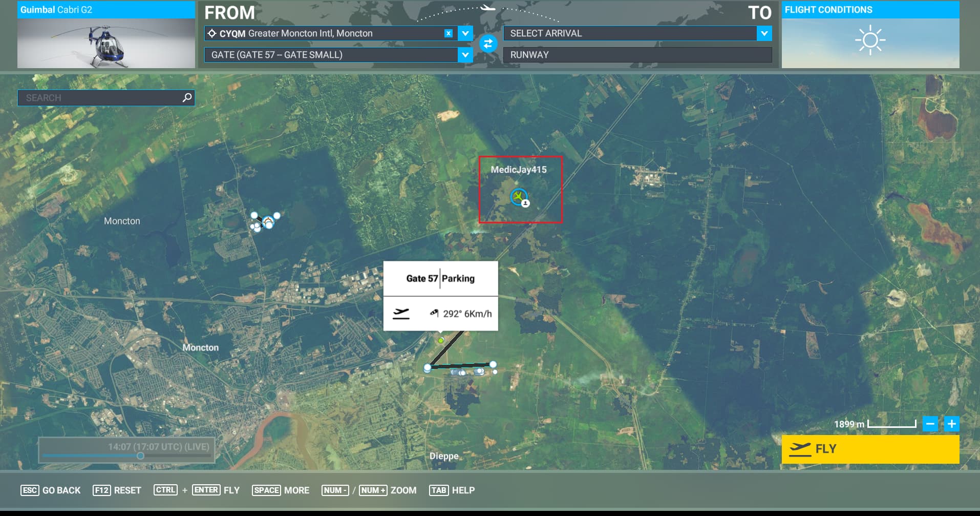Expand the GATE 57 gate selection dropdown

(464, 55)
